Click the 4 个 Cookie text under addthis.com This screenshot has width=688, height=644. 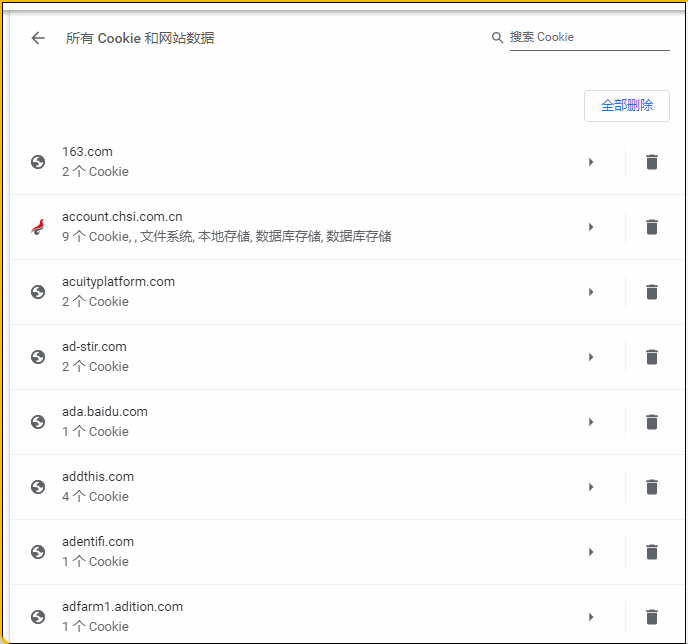pos(95,497)
